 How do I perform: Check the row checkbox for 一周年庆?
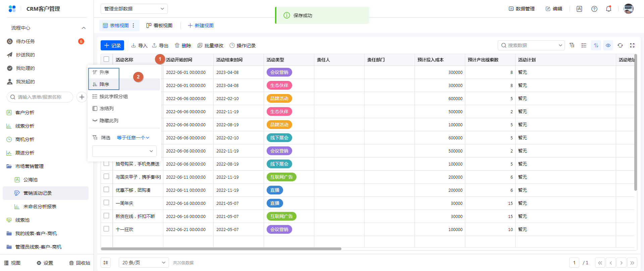coord(106,203)
